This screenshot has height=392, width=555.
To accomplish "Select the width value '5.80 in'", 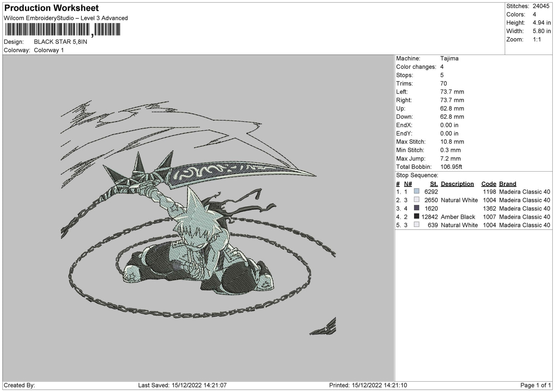I will coord(542,31).
